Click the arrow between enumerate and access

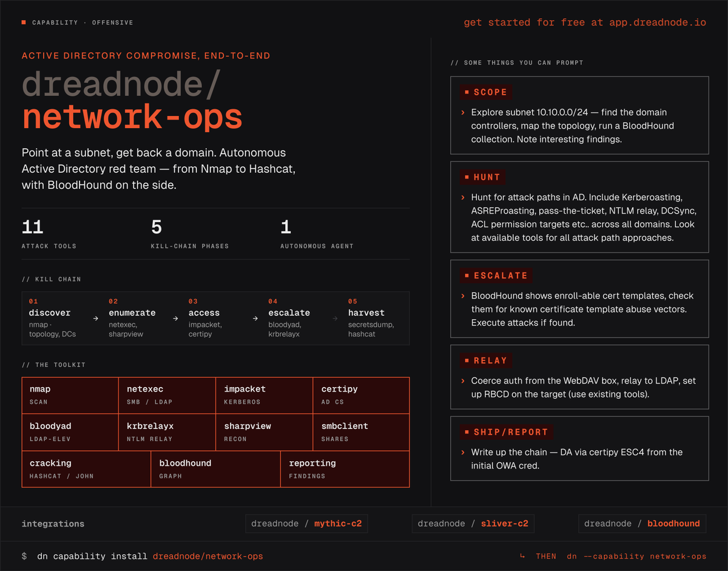(175, 318)
